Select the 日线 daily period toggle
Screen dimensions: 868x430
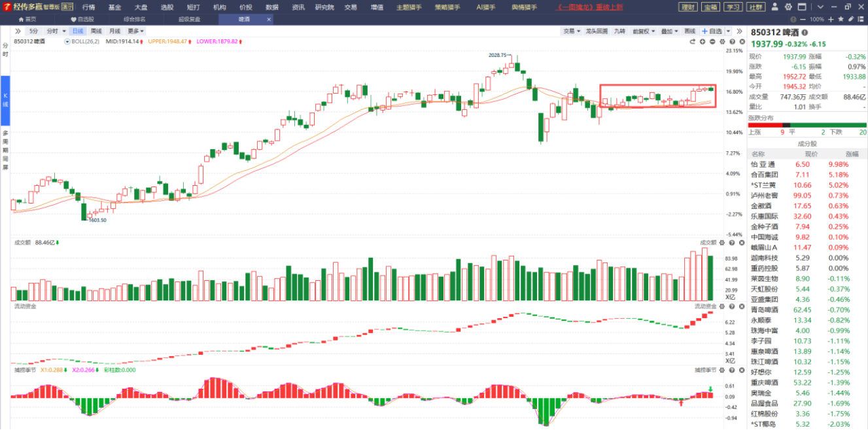click(78, 31)
